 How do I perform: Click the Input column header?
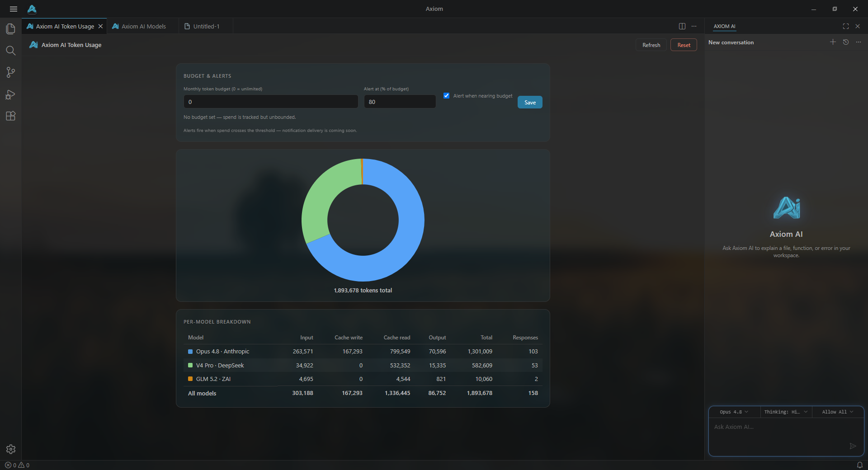pyautogui.click(x=307, y=338)
